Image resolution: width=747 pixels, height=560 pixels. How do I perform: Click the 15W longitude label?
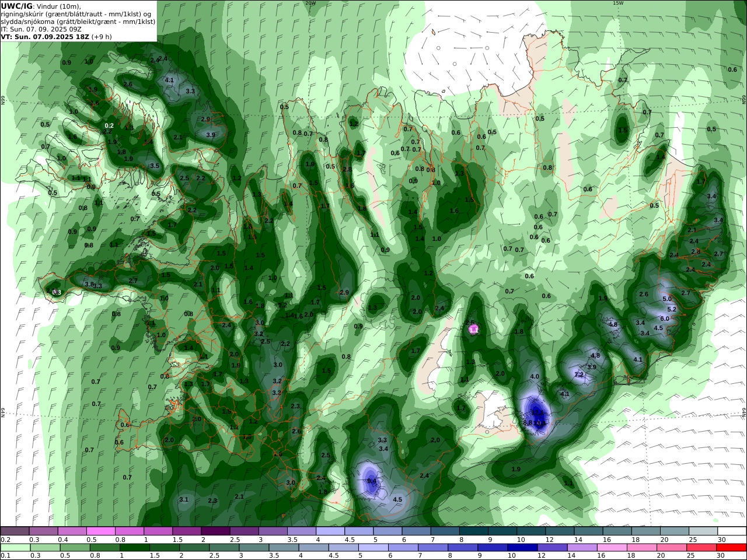pos(618,3)
